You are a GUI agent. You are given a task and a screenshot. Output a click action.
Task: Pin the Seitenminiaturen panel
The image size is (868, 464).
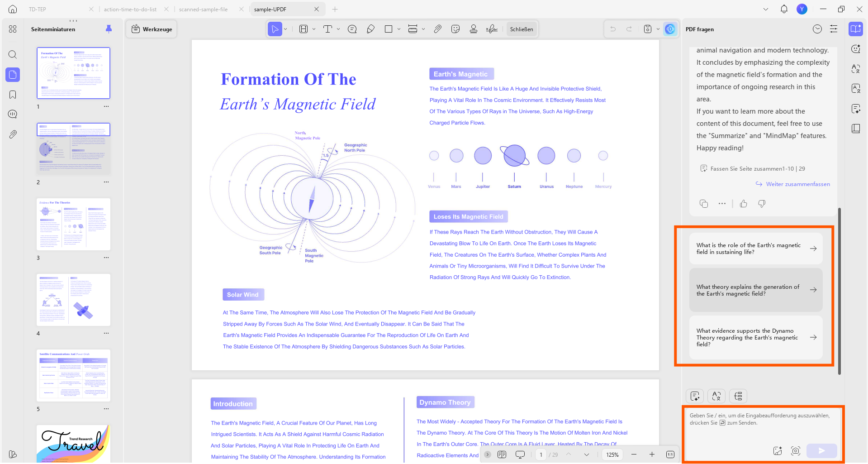(x=109, y=29)
